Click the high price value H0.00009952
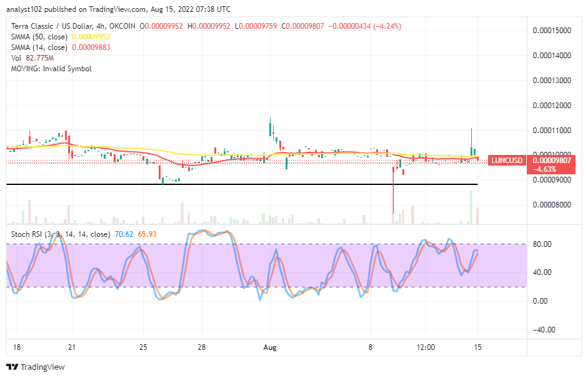588x378 pixels. tap(209, 26)
